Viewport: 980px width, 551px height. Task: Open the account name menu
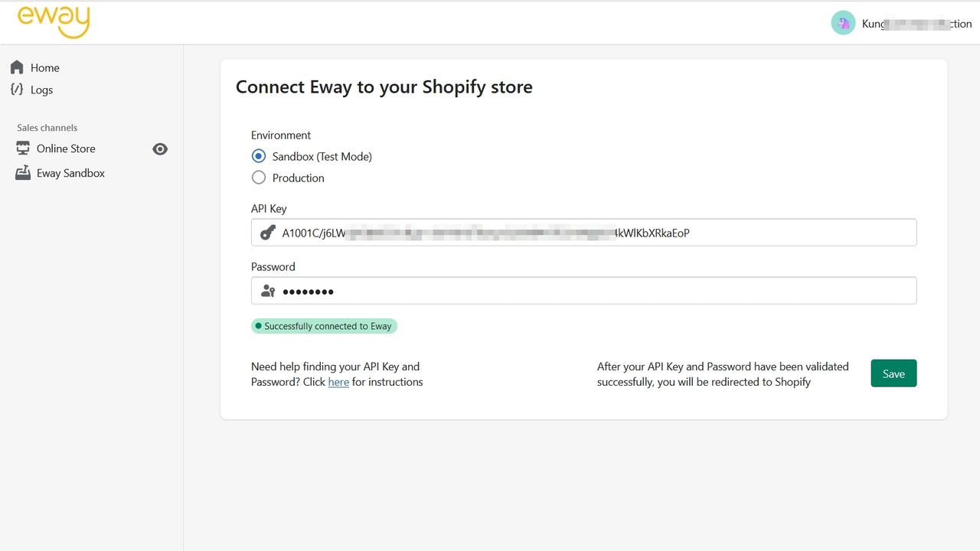(916, 24)
